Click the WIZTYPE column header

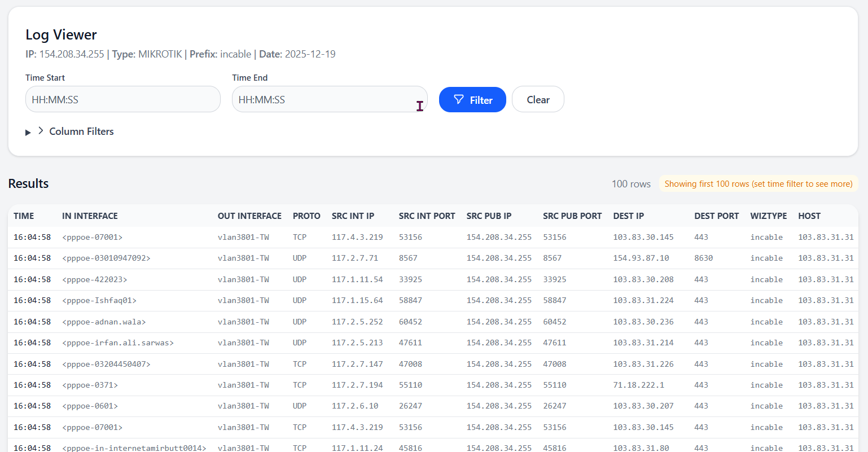(x=768, y=216)
